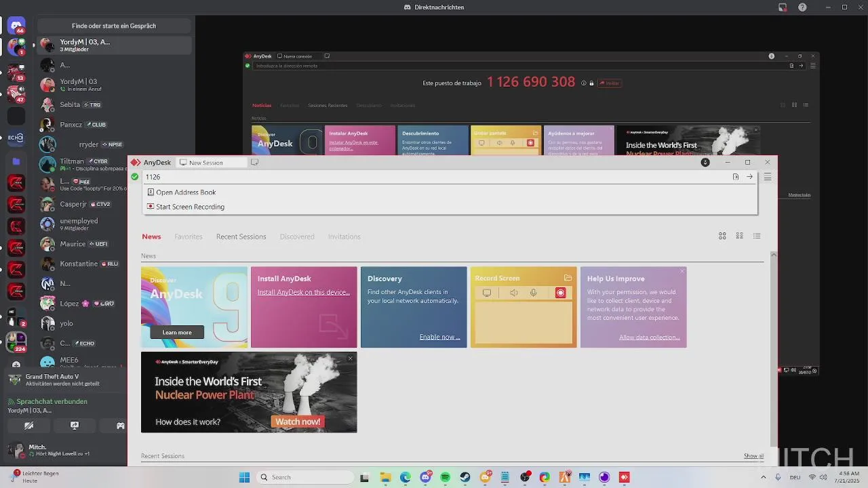Click the connect arrow in address bar
Viewport: 868px width, 488px height.
coord(749,177)
